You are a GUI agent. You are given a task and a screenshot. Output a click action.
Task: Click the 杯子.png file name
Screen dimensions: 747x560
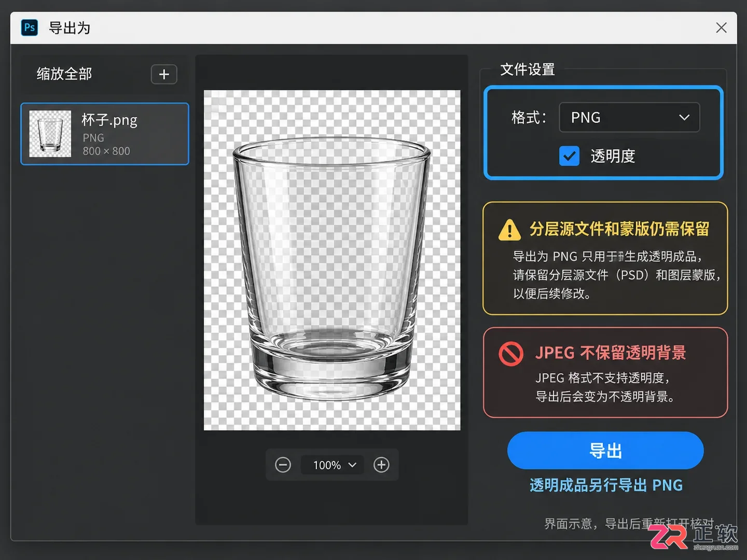109,120
